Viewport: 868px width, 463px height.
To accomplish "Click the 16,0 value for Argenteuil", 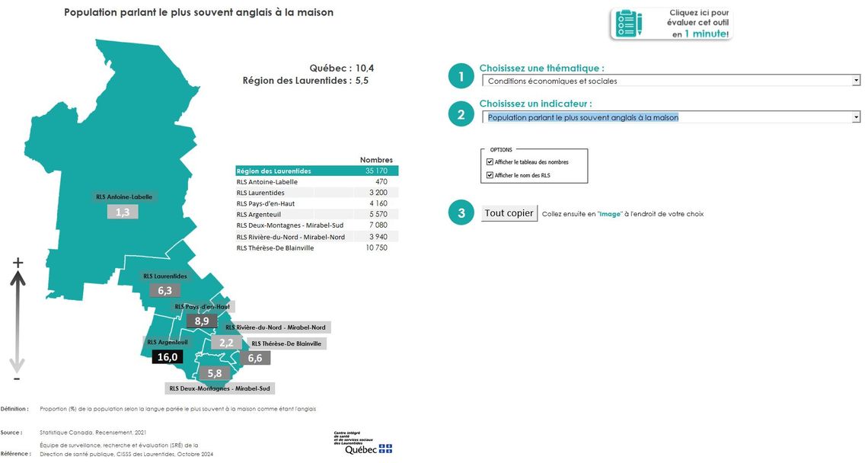I will click(168, 357).
